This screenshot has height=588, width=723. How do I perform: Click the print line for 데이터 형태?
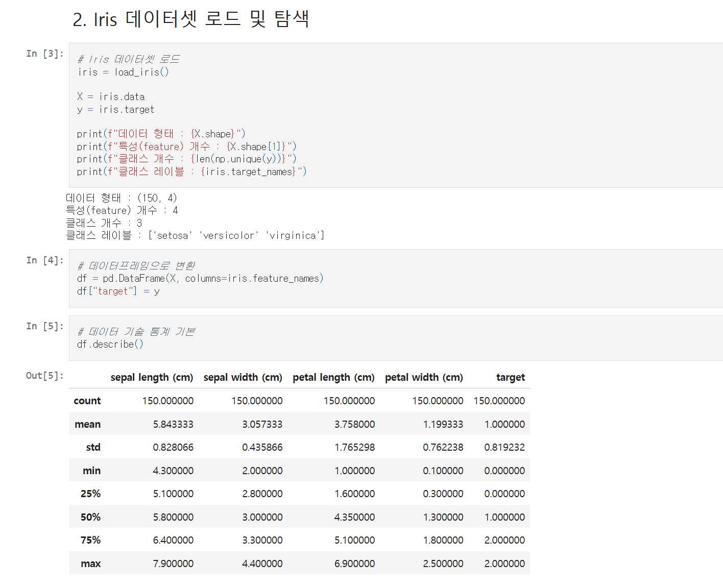click(x=161, y=134)
